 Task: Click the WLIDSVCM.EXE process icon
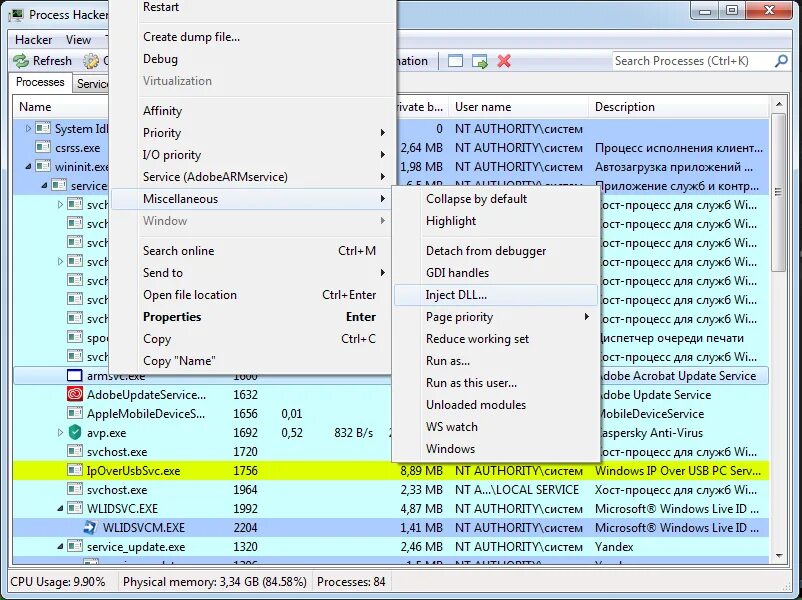click(91, 527)
